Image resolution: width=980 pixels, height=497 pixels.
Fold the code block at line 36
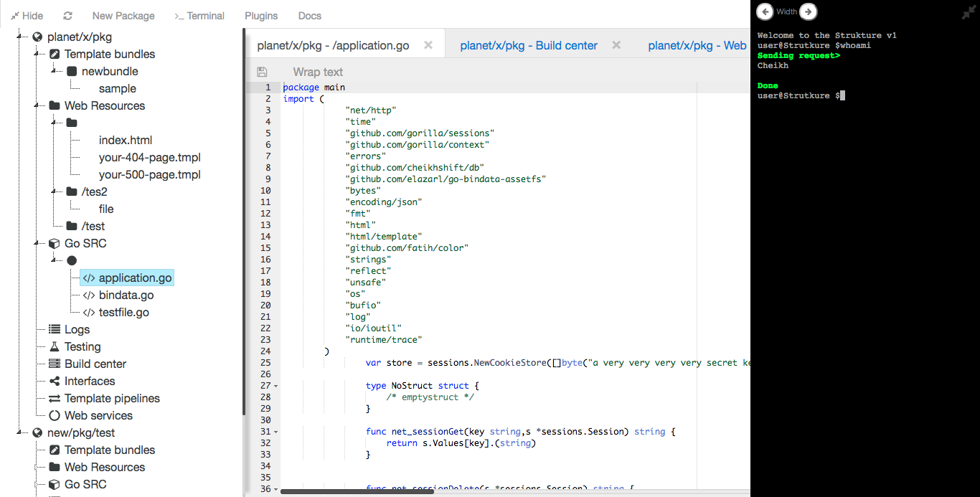[276, 489]
